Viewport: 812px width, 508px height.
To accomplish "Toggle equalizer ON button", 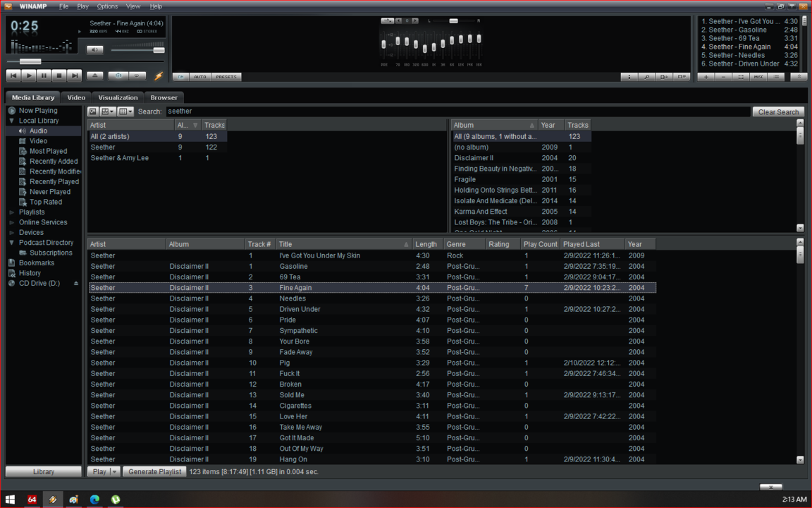I will (x=180, y=77).
